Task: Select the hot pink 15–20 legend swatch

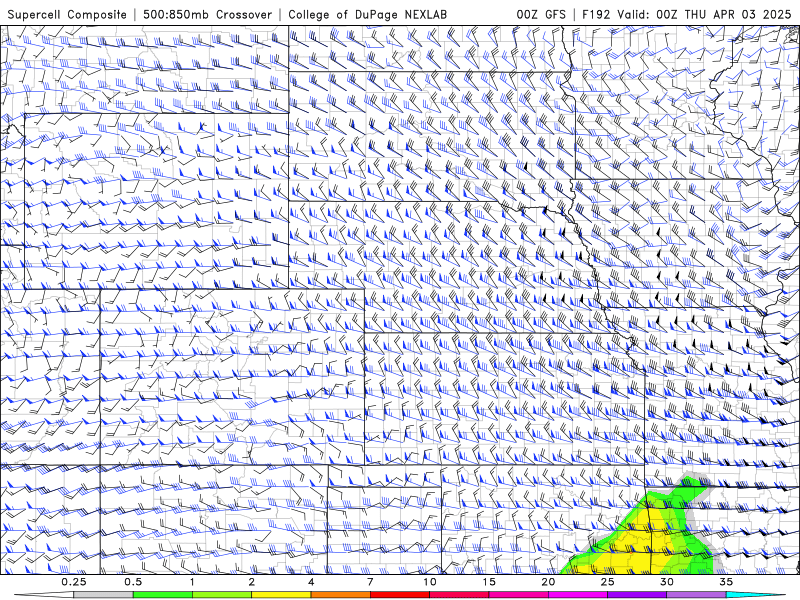Action: point(518,595)
